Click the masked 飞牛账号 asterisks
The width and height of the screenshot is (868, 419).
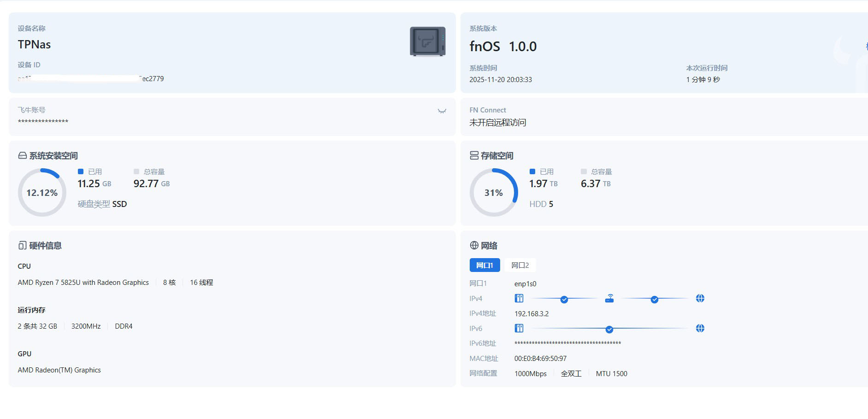[43, 122]
